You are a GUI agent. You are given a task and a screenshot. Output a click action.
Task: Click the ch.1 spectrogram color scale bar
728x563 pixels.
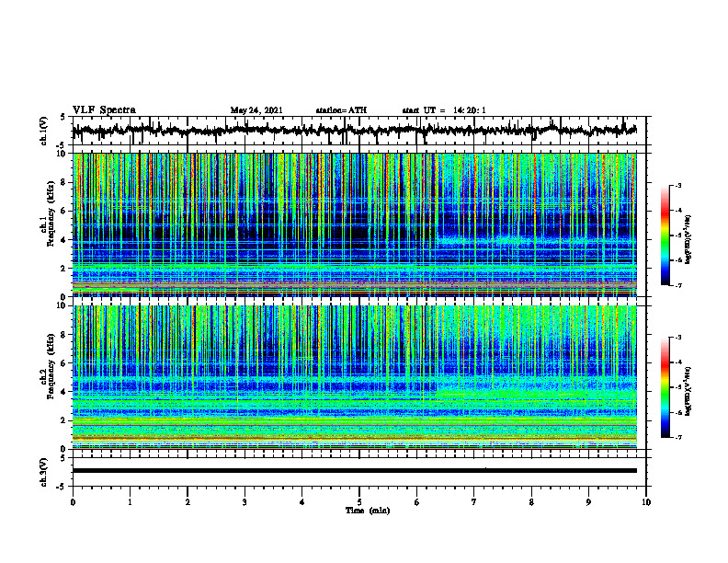[665, 236]
